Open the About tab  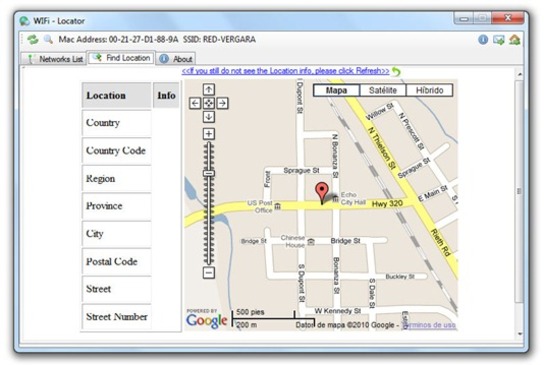tap(176, 59)
